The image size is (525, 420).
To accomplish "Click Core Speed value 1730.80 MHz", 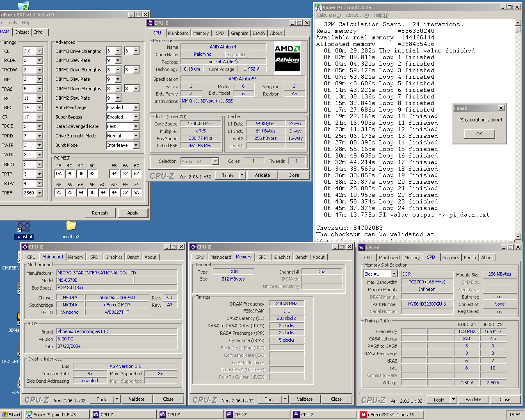I will point(201,123).
